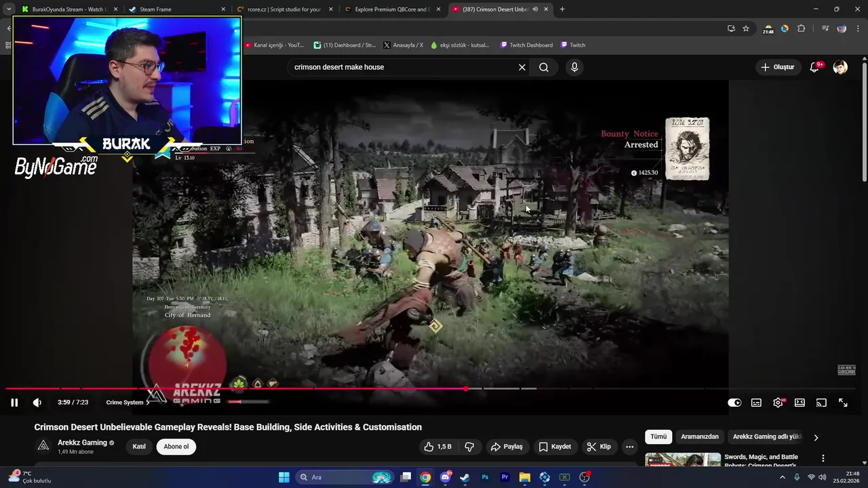The image size is (868, 488).
Task: Open Photoshop from the taskbar
Action: tap(485, 477)
